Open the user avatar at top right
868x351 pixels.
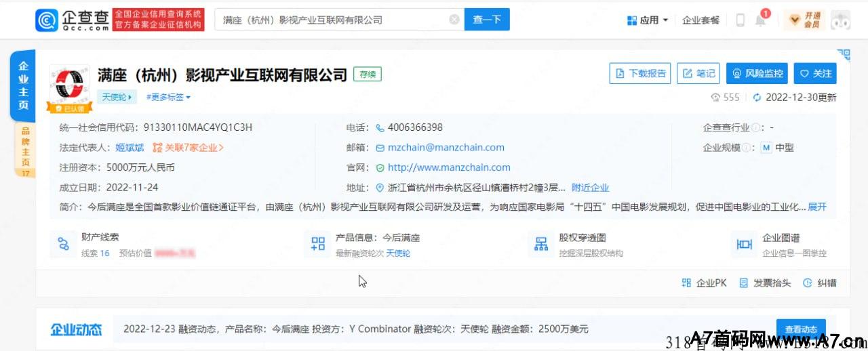point(841,20)
